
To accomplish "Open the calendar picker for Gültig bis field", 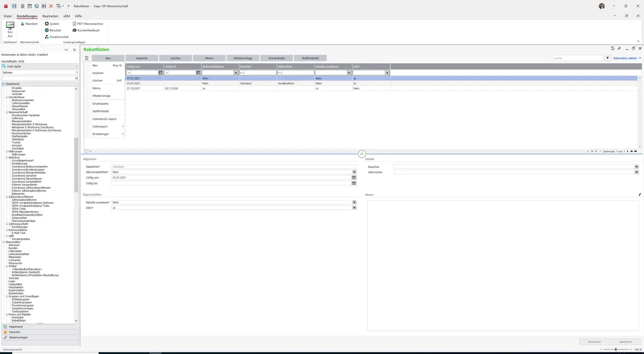I will tap(354, 183).
